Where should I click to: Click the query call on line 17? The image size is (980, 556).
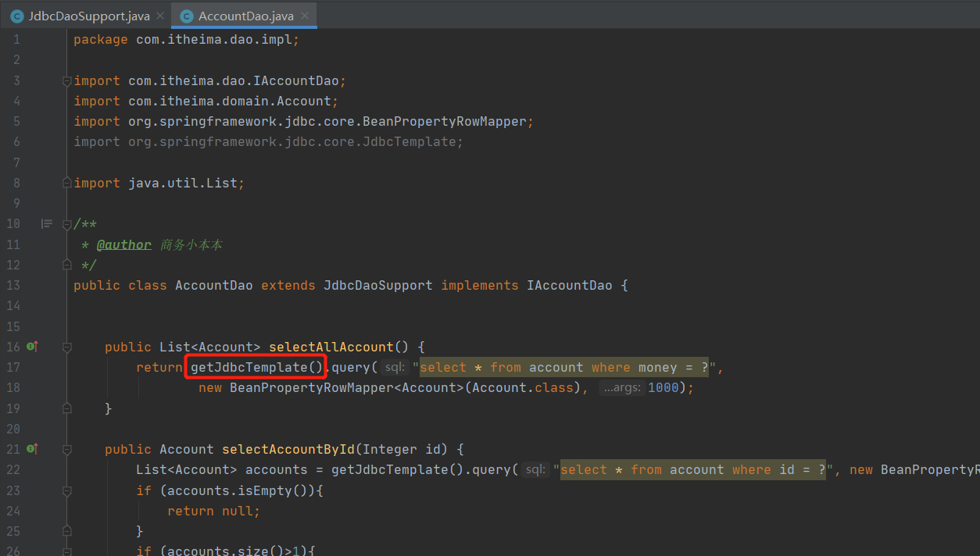point(351,367)
